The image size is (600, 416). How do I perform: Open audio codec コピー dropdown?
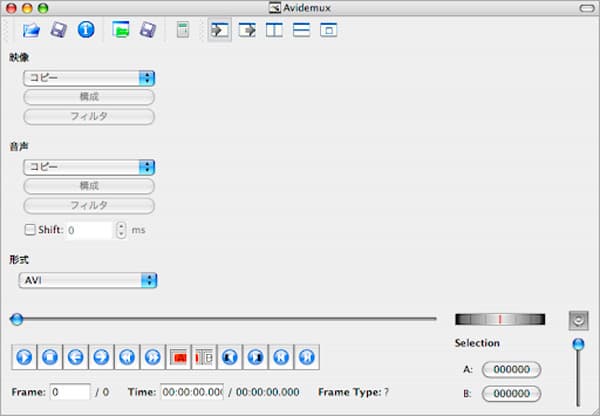89,167
